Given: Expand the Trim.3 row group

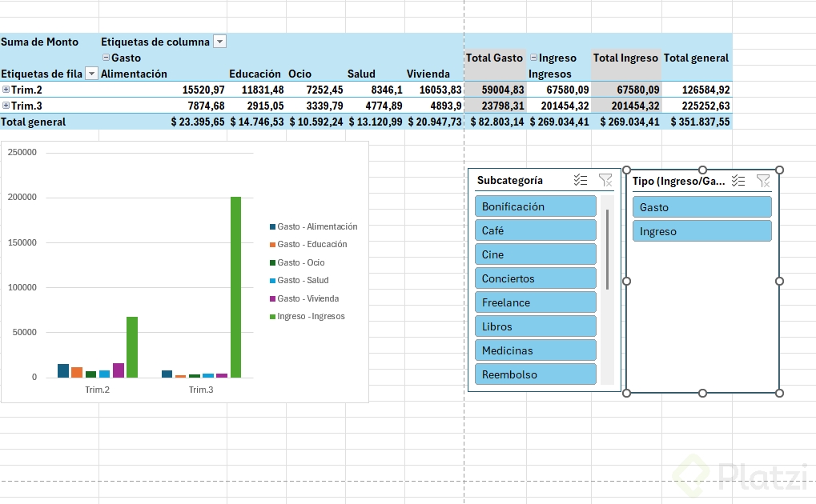Looking at the screenshot, I should pyautogui.click(x=6, y=106).
